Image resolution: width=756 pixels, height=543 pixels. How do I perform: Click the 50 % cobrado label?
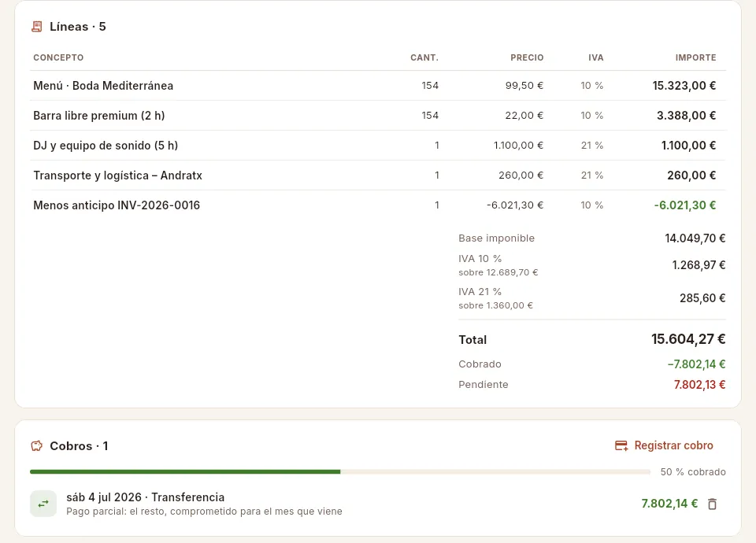(x=693, y=472)
